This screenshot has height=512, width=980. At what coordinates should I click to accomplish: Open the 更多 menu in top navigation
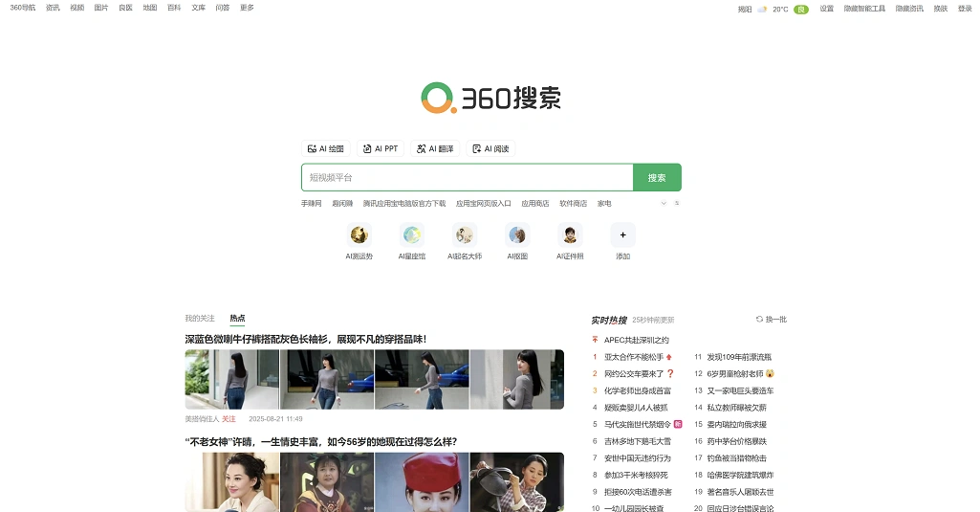247,8
